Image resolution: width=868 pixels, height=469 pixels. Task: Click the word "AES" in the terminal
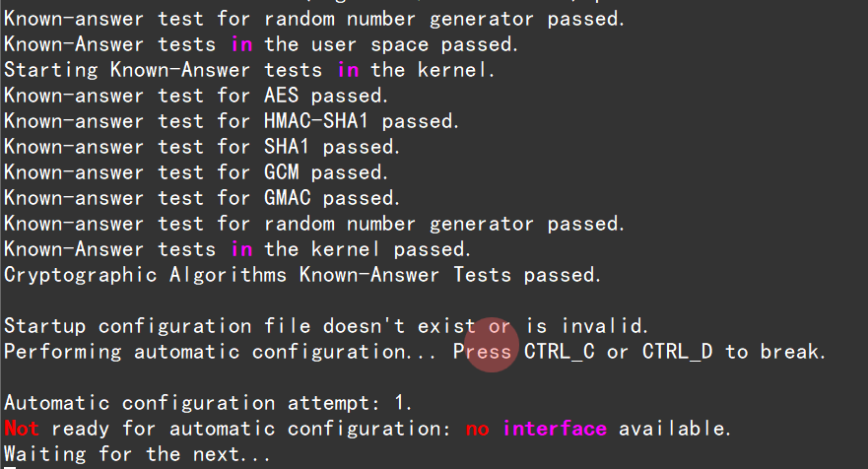(x=281, y=96)
